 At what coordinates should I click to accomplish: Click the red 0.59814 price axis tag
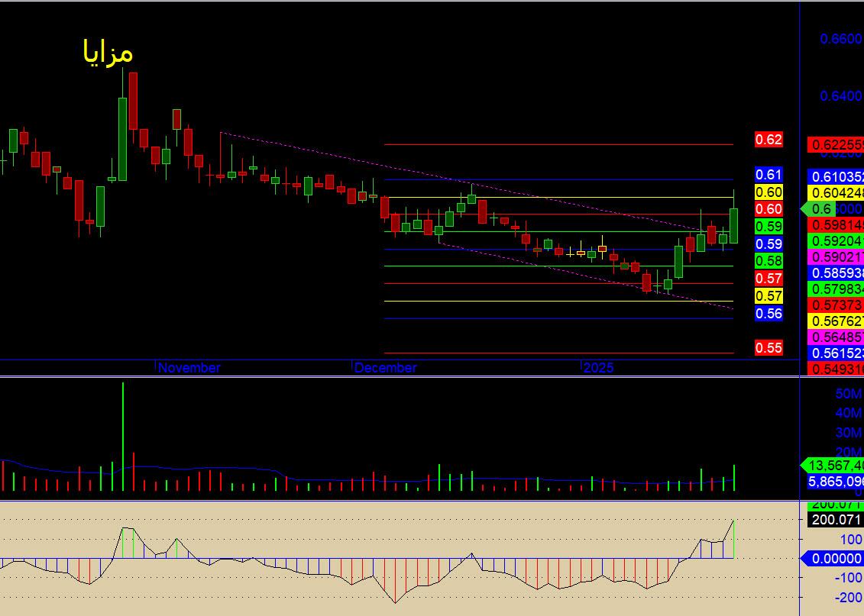pos(835,225)
